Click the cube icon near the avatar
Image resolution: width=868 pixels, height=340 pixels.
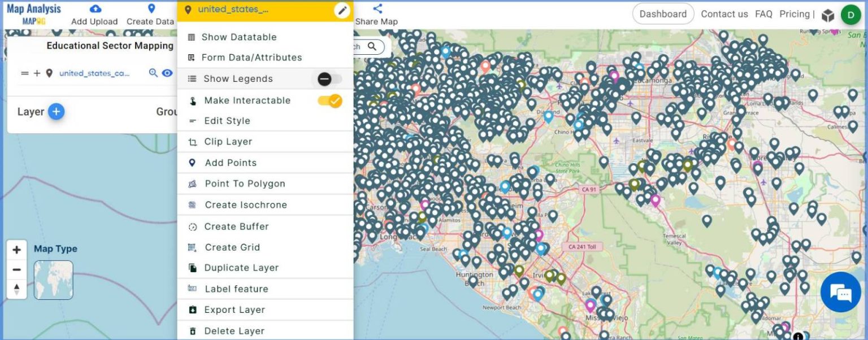828,15
